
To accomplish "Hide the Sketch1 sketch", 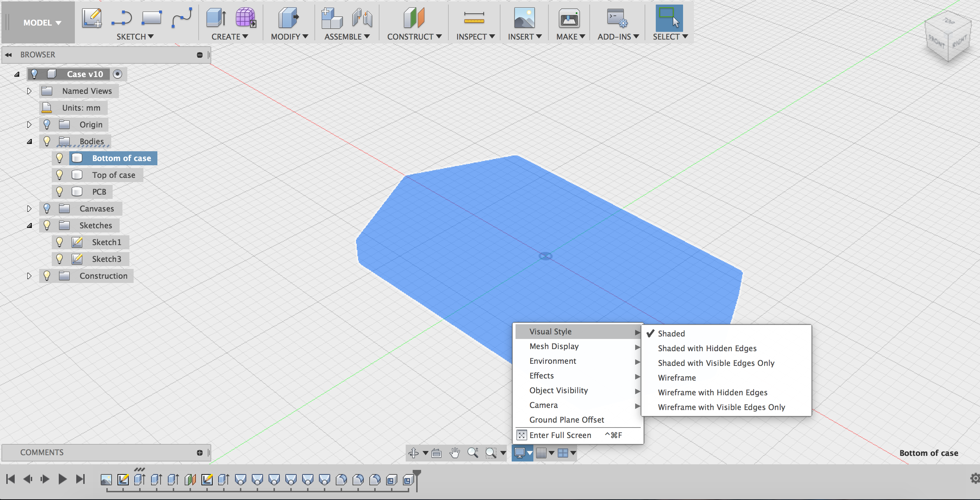I will tap(59, 242).
